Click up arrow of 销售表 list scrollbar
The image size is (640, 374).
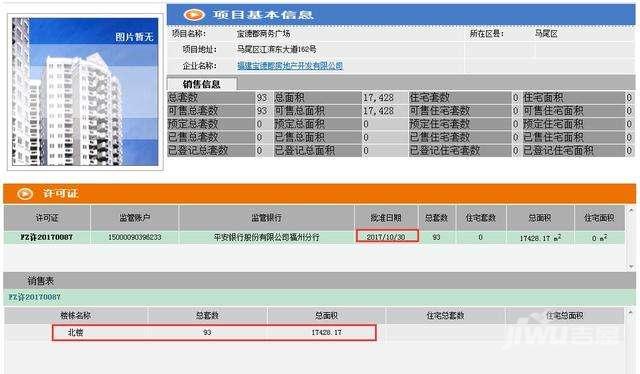(x=631, y=313)
